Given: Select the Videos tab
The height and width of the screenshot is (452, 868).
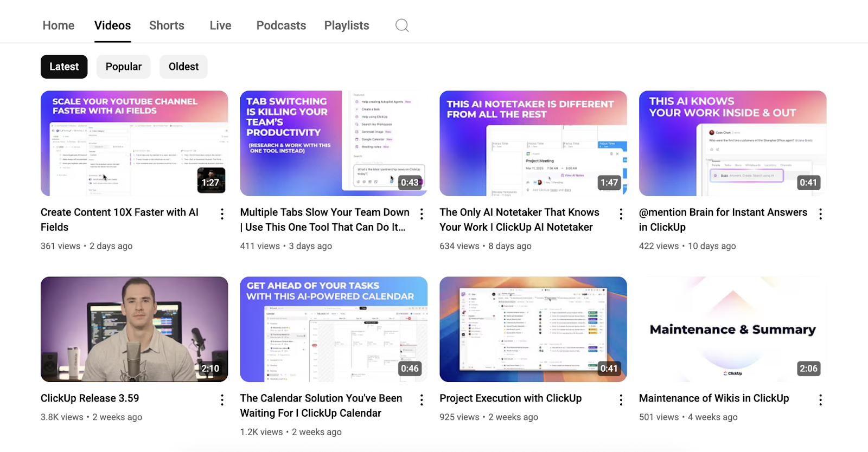Looking at the screenshot, I should [112, 25].
